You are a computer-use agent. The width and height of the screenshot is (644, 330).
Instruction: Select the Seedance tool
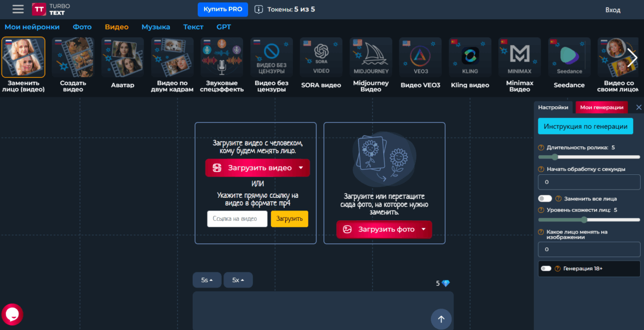coord(570,63)
